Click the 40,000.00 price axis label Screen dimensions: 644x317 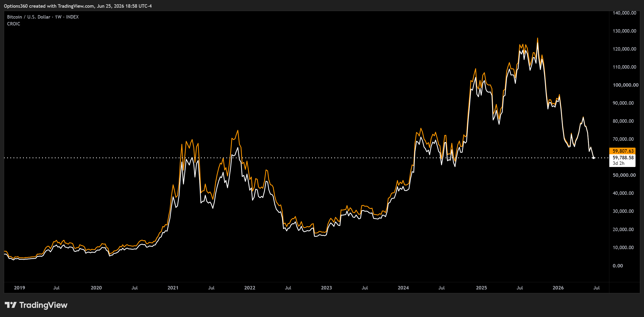tap(623, 193)
